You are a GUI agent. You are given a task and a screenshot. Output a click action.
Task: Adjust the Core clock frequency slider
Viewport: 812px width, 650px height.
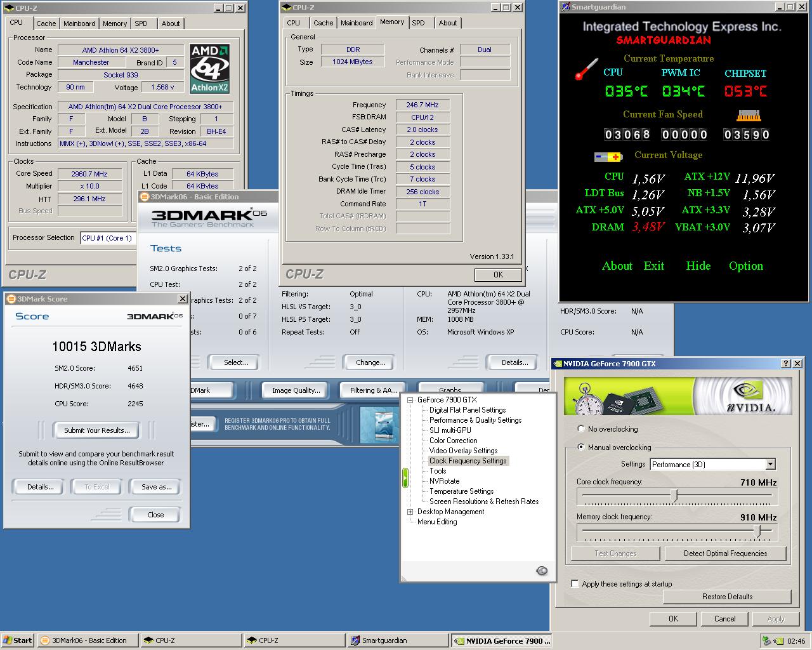click(x=674, y=495)
